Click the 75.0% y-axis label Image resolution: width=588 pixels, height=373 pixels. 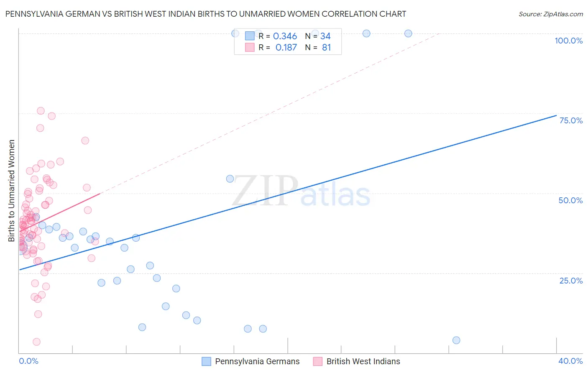point(571,120)
